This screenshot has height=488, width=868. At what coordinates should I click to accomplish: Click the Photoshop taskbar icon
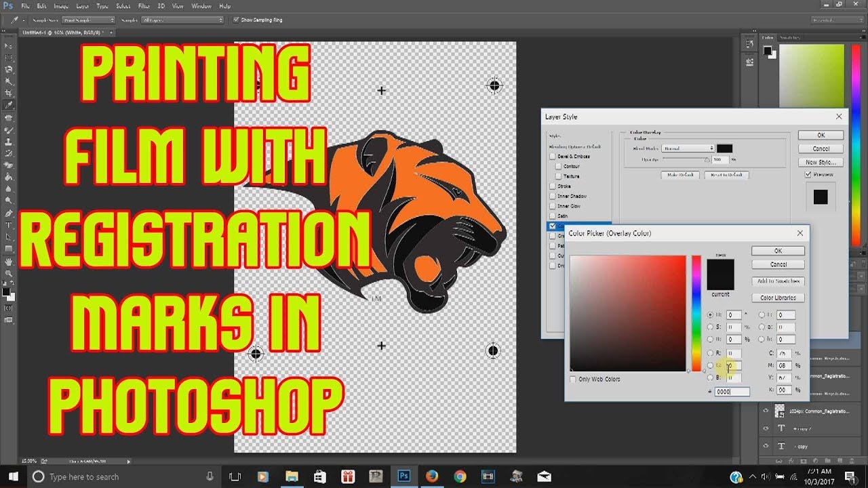404,476
